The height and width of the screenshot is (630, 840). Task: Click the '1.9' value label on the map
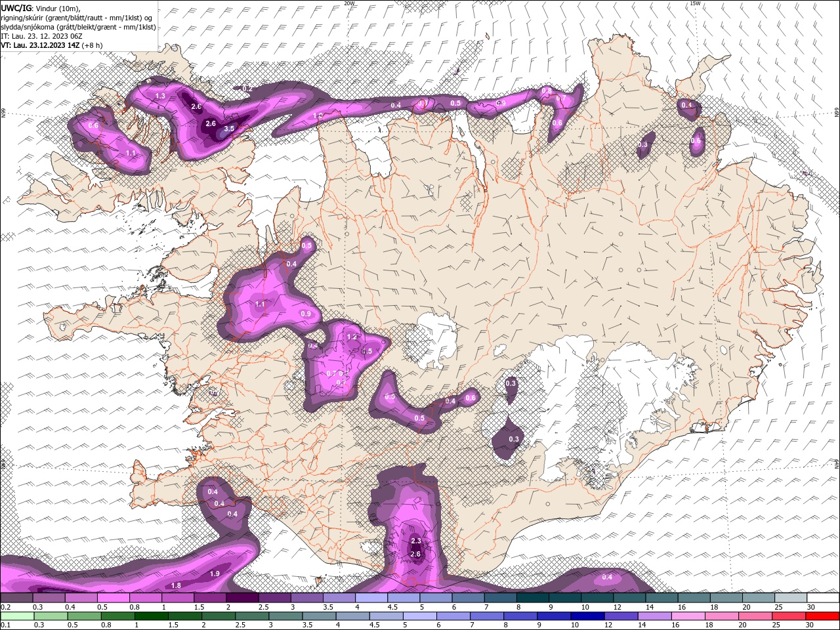215,574
